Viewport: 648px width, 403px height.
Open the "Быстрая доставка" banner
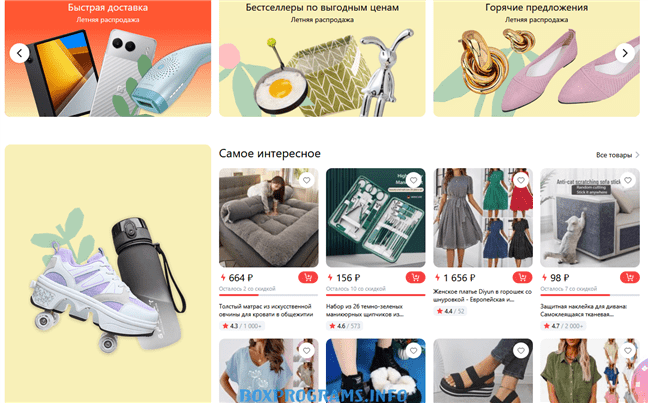click(x=108, y=58)
